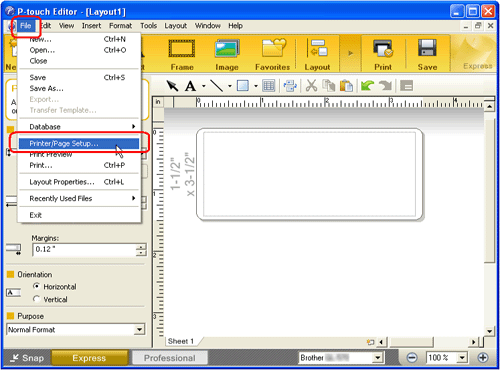This screenshot has width=500, height=370.
Task: Choose Save from the File menu
Action: pyautogui.click(x=79, y=77)
